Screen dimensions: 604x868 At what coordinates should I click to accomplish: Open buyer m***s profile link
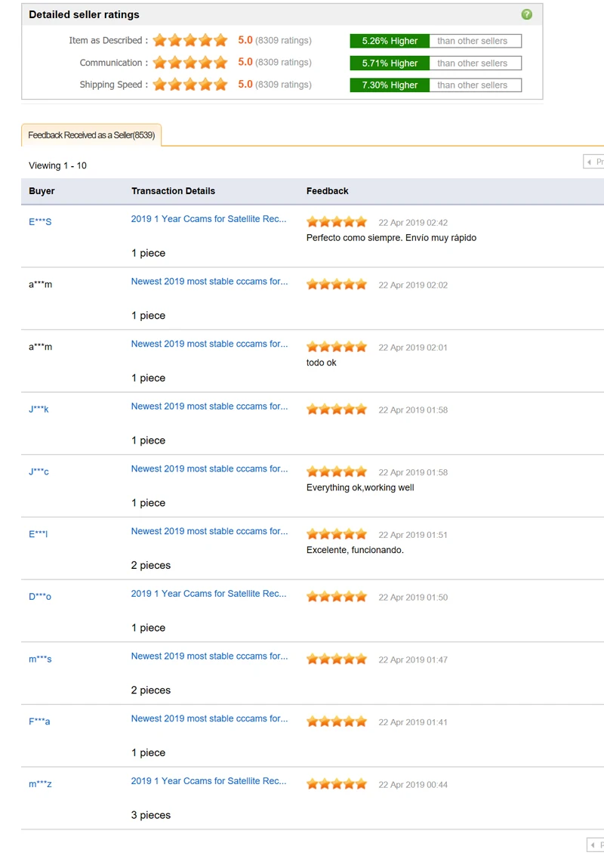[x=40, y=659]
